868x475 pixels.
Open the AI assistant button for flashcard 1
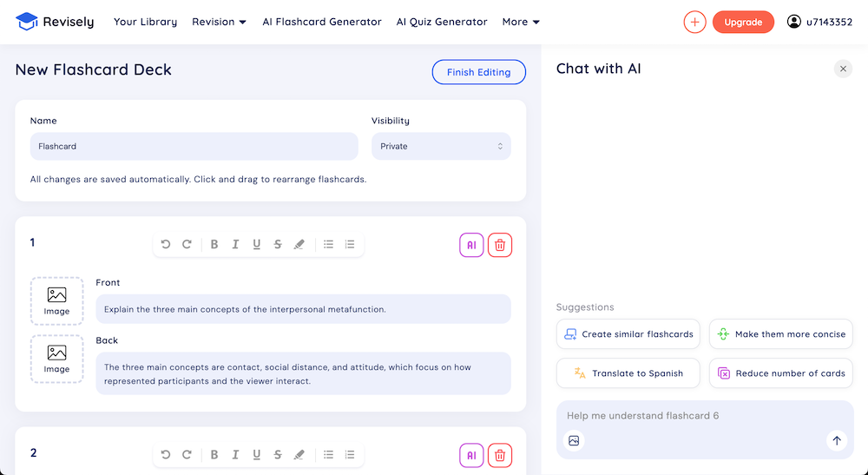[x=471, y=245]
